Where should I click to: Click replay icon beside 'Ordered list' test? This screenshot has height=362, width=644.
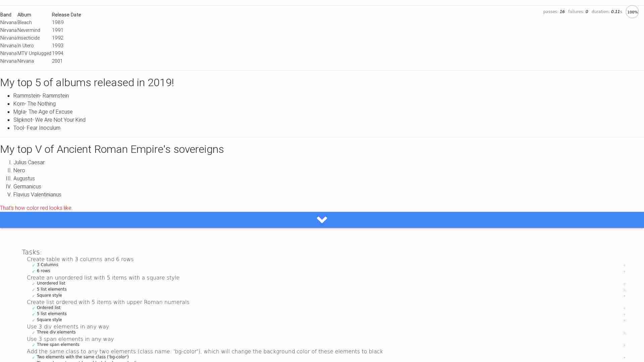(624, 308)
